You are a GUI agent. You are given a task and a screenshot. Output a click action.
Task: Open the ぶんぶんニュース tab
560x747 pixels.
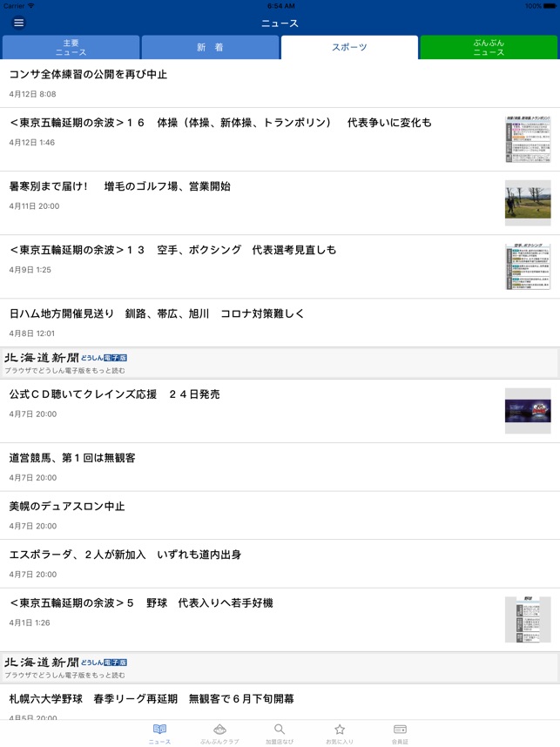tap(489, 47)
